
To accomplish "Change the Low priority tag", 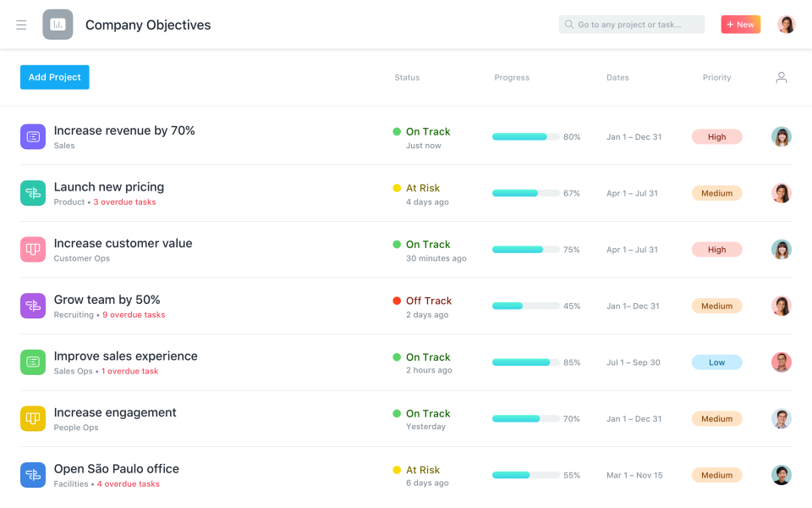I will pyautogui.click(x=716, y=362).
